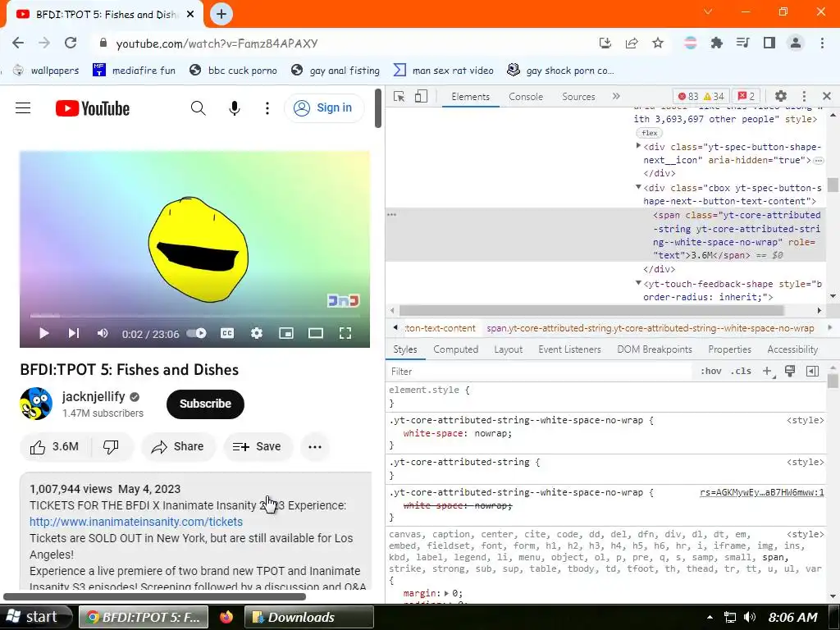Toggle autoplay switch in player
This screenshot has width=840, height=630.
[197, 333]
